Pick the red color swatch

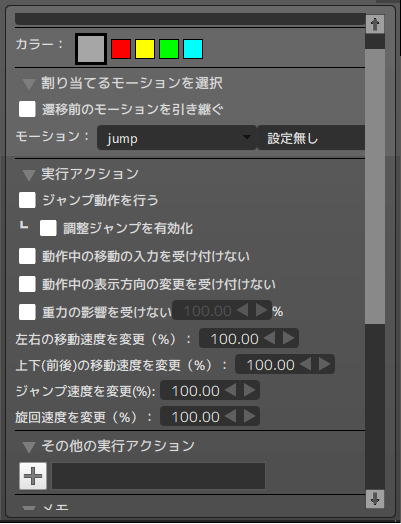tap(121, 49)
